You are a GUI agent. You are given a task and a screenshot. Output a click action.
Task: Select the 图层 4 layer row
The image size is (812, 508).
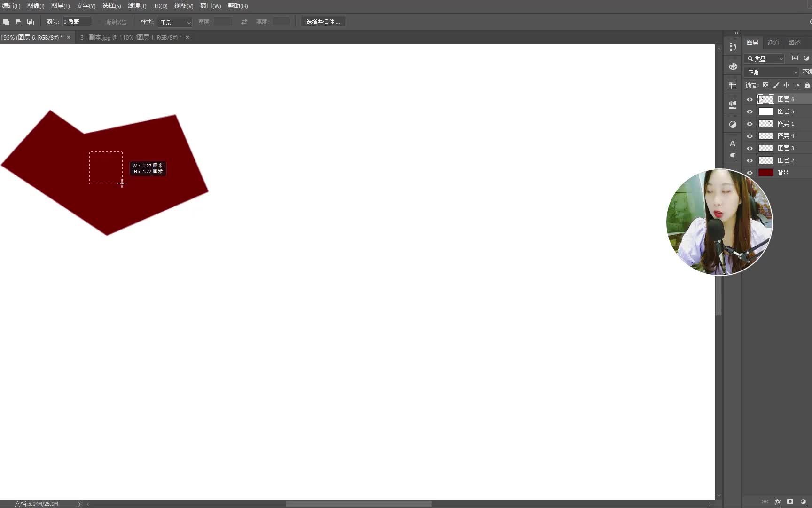point(778,136)
